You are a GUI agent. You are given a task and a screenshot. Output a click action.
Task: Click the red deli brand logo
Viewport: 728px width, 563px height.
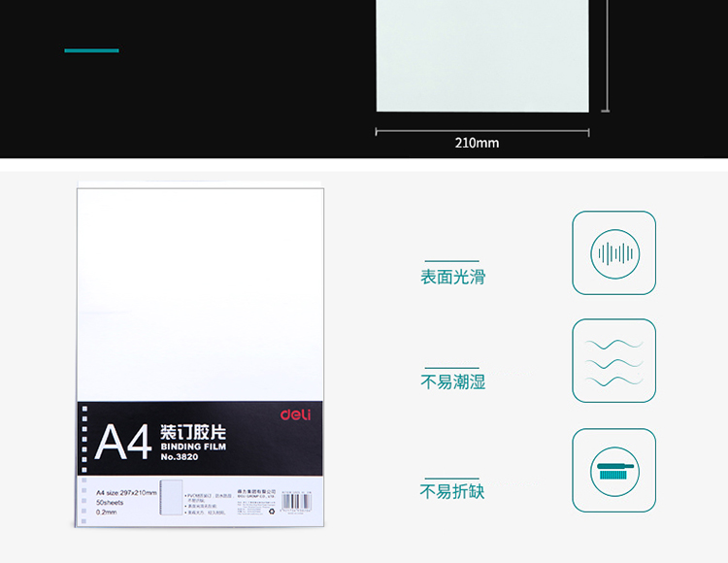coord(296,414)
